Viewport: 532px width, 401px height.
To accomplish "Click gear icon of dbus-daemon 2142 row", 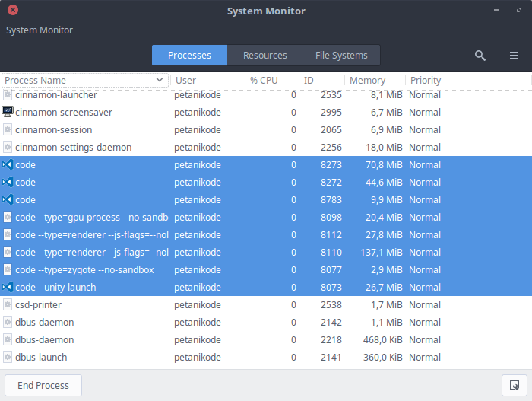I will tap(8, 322).
